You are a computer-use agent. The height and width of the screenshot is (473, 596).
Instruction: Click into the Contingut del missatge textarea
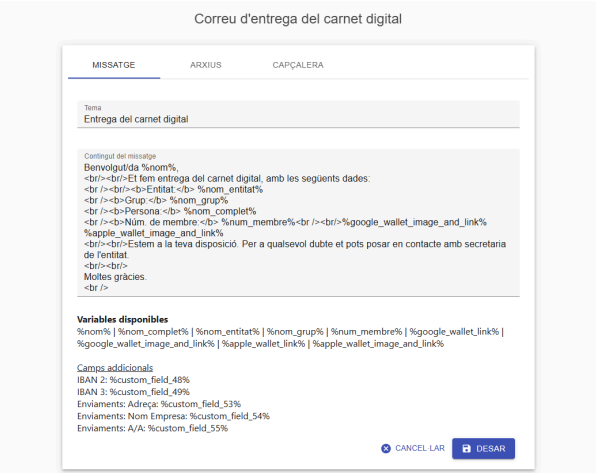tap(298, 223)
